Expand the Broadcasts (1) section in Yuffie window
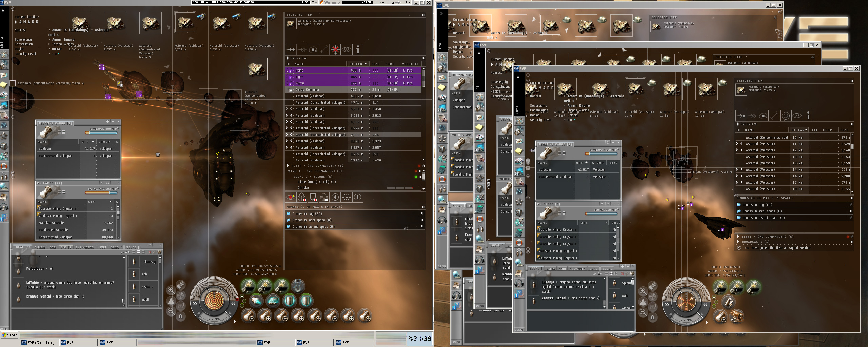The width and height of the screenshot is (868, 347). click(852, 242)
